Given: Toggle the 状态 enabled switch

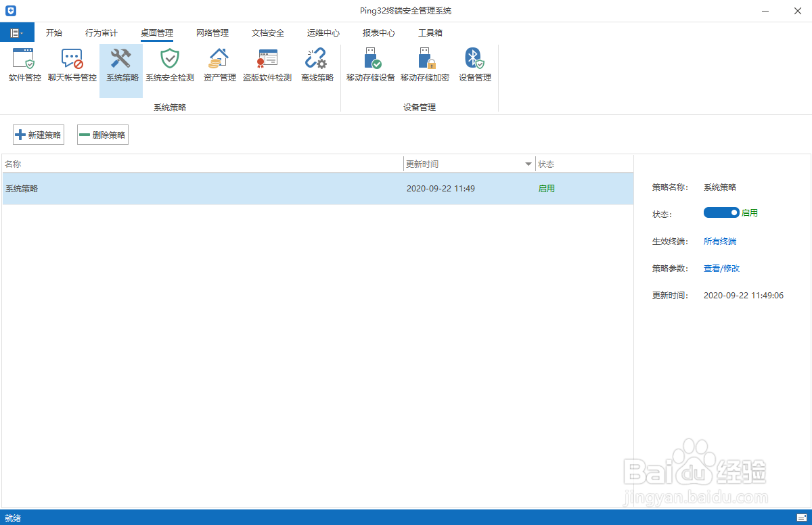Looking at the screenshot, I should click(x=721, y=212).
